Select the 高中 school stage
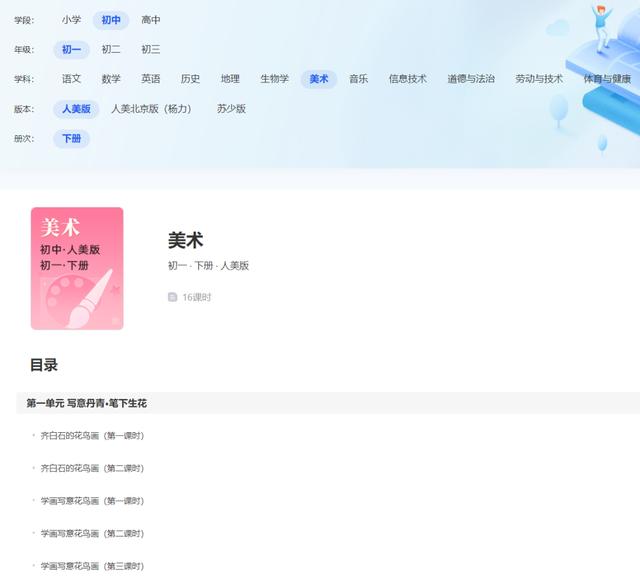Screen dimensions: 640x578 coord(151,20)
